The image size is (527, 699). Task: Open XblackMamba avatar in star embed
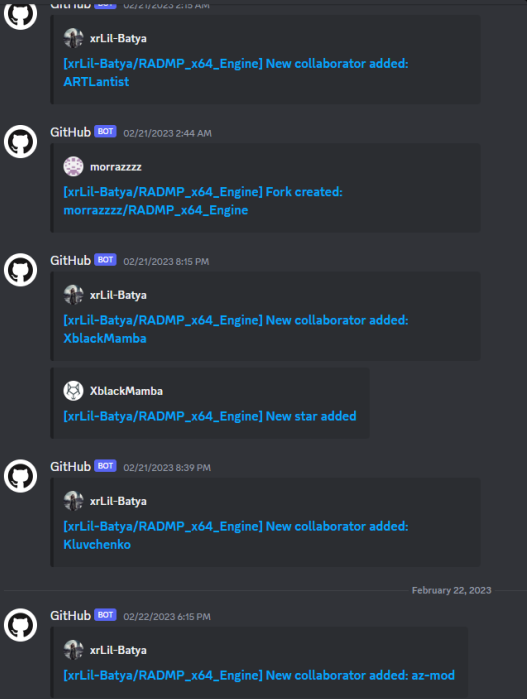click(73, 391)
